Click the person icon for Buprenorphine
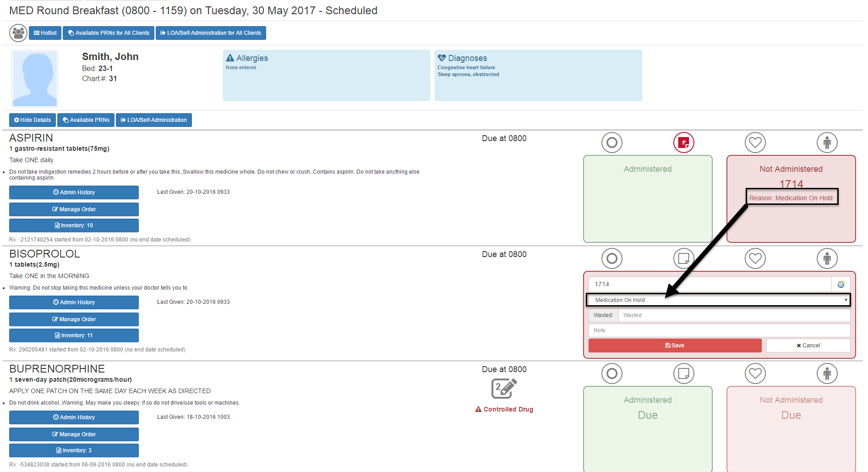The height and width of the screenshot is (472, 868). (x=827, y=373)
